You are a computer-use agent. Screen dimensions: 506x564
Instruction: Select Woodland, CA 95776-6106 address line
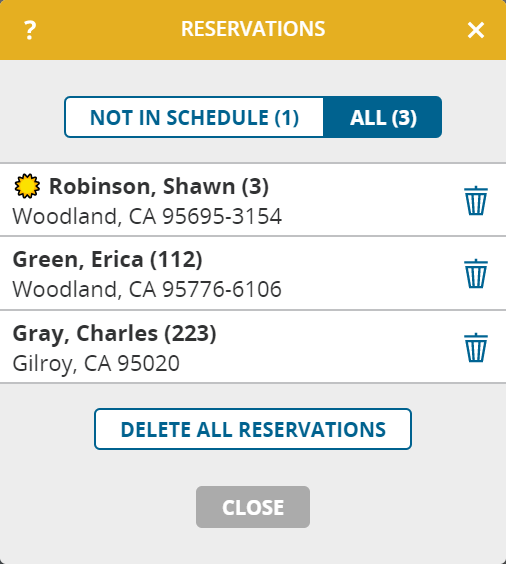point(147,290)
